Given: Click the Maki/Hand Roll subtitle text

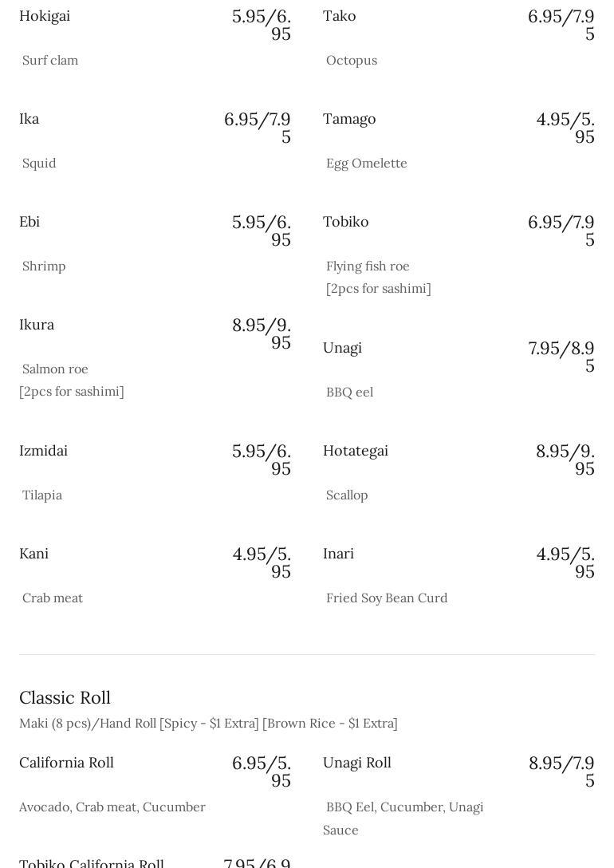Looking at the screenshot, I should point(208,723).
